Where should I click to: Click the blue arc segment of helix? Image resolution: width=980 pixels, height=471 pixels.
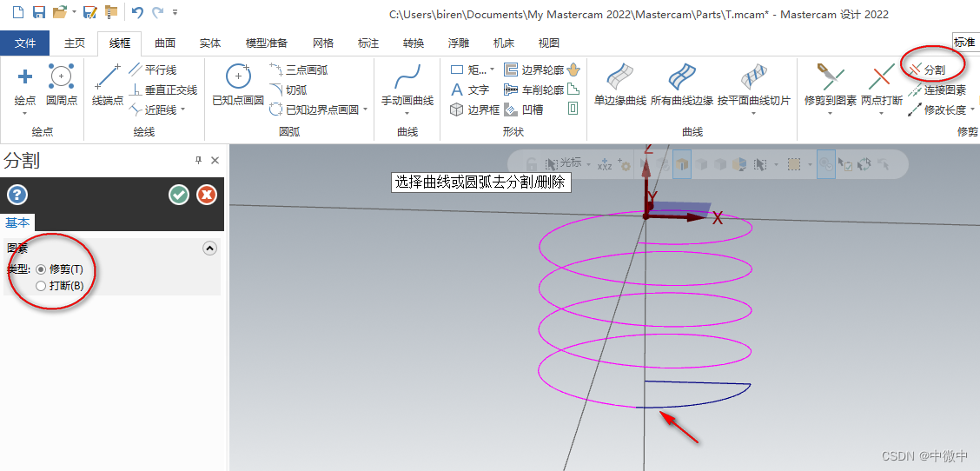click(x=700, y=401)
